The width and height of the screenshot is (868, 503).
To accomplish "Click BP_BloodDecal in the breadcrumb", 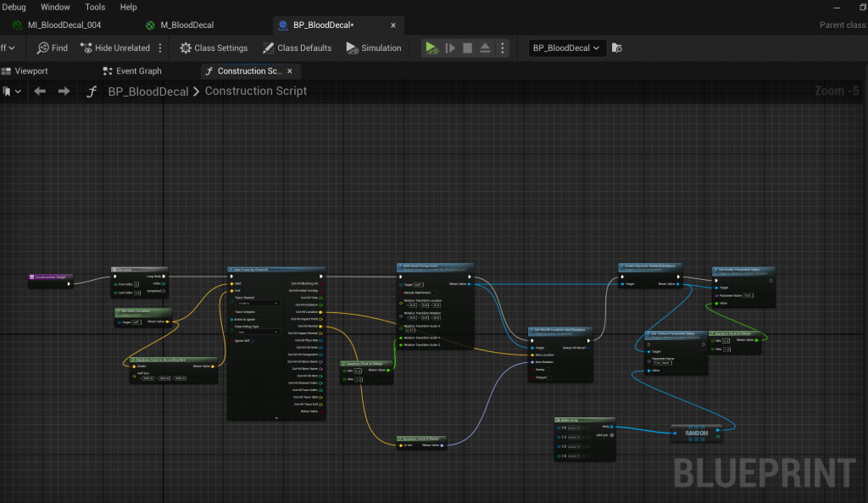I will pos(149,91).
